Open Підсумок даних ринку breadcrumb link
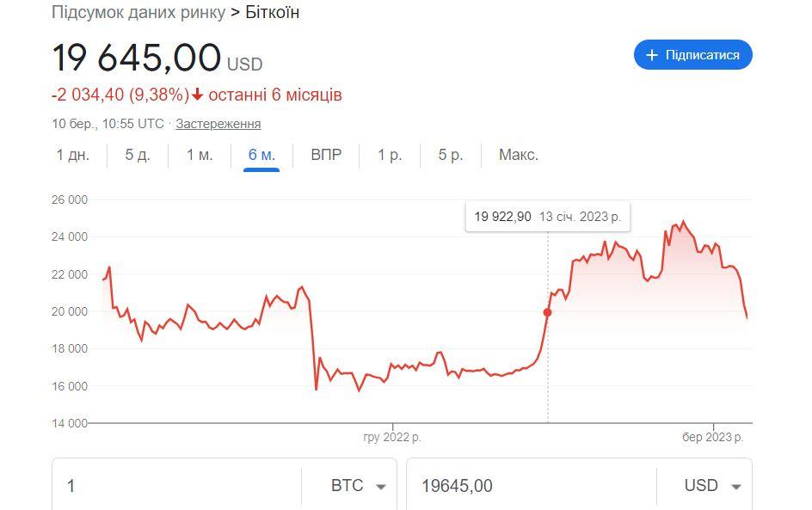Screen dimensions: 812x510 pyautogui.click(x=138, y=12)
